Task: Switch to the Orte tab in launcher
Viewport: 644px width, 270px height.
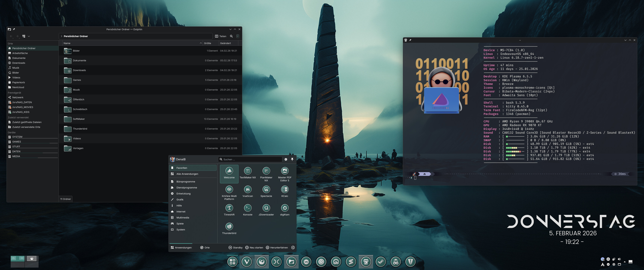Action: coord(205,247)
